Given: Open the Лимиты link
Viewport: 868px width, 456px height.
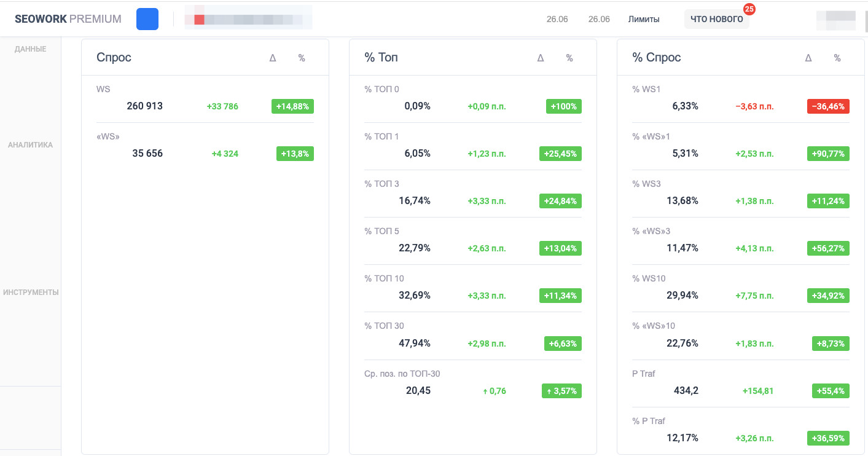Looking at the screenshot, I should (x=644, y=19).
